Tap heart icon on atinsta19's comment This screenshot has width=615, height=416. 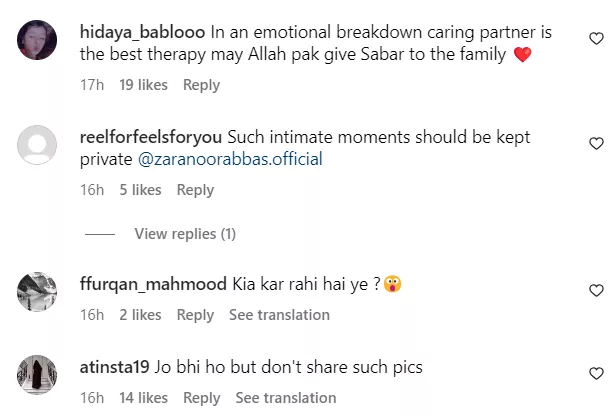[x=597, y=373]
